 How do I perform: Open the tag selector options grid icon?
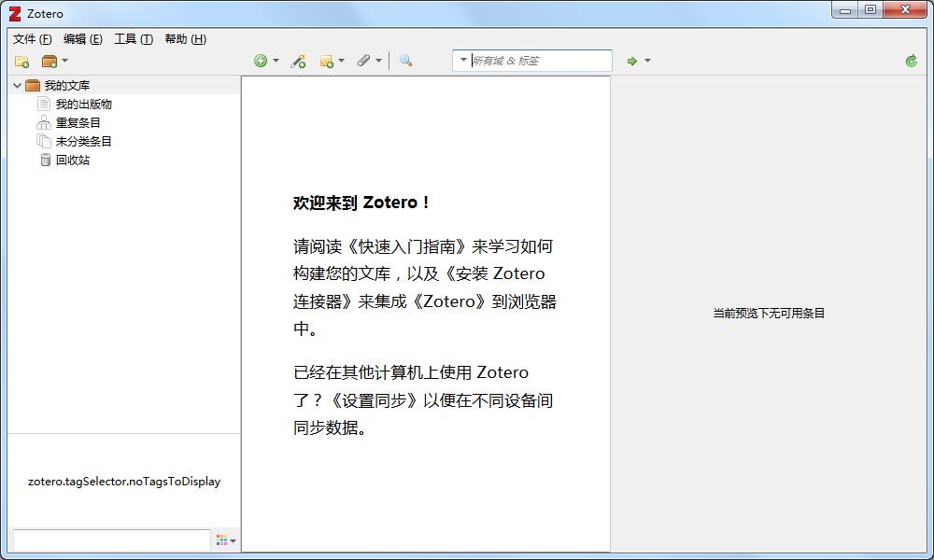click(220, 539)
